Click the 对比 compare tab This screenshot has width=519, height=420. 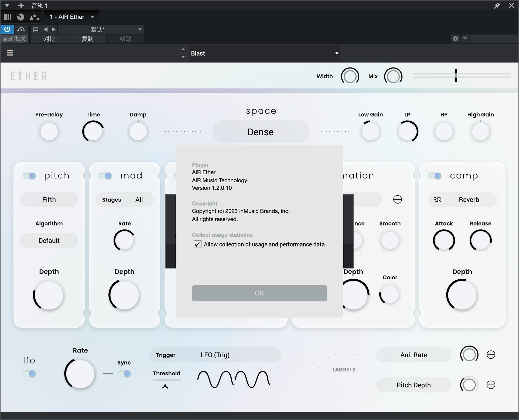click(49, 39)
